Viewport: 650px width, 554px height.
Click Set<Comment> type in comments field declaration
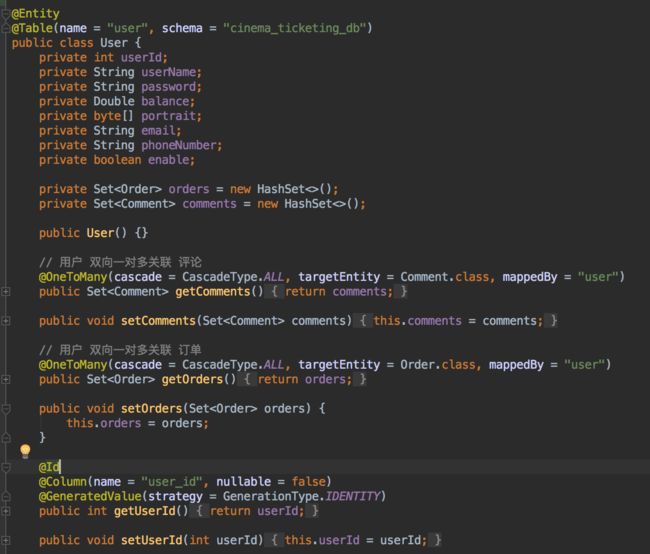pyautogui.click(x=134, y=204)
